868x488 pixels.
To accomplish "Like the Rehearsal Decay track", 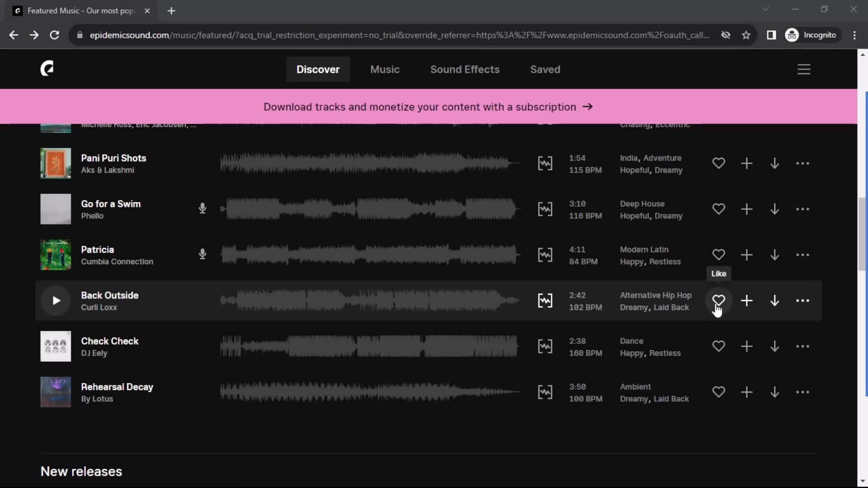I will point(718,392).
